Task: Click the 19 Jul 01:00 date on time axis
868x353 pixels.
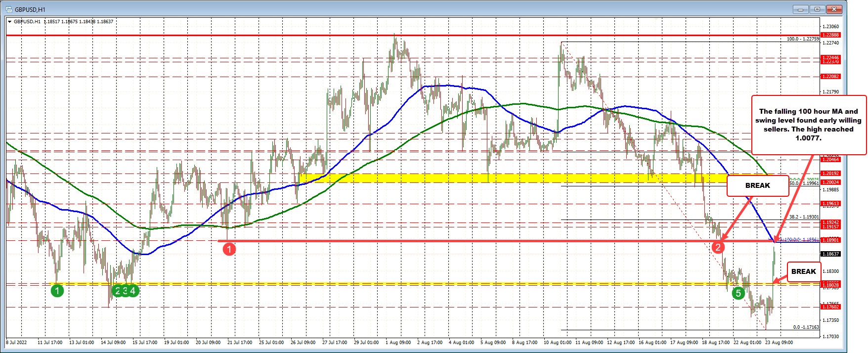Action: click(x=175, y=342)
